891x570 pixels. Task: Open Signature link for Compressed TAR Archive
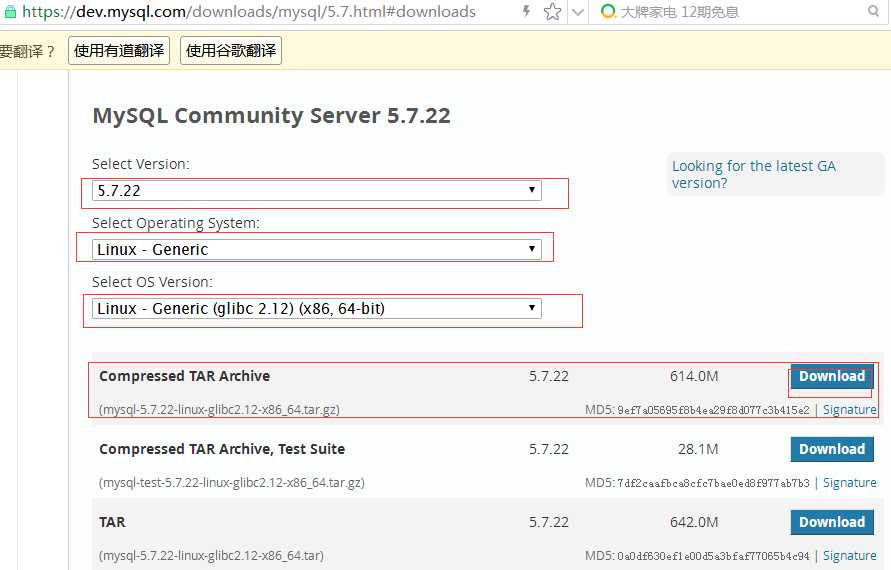(850, 410)
